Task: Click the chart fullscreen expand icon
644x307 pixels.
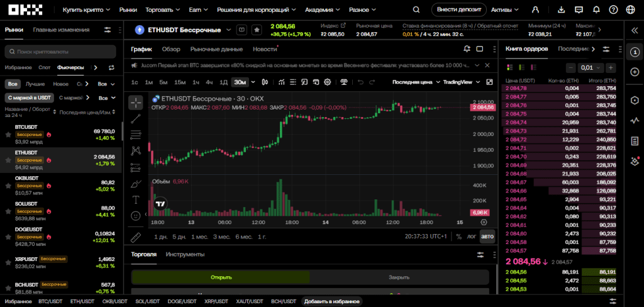Action: tap(489, 82)
